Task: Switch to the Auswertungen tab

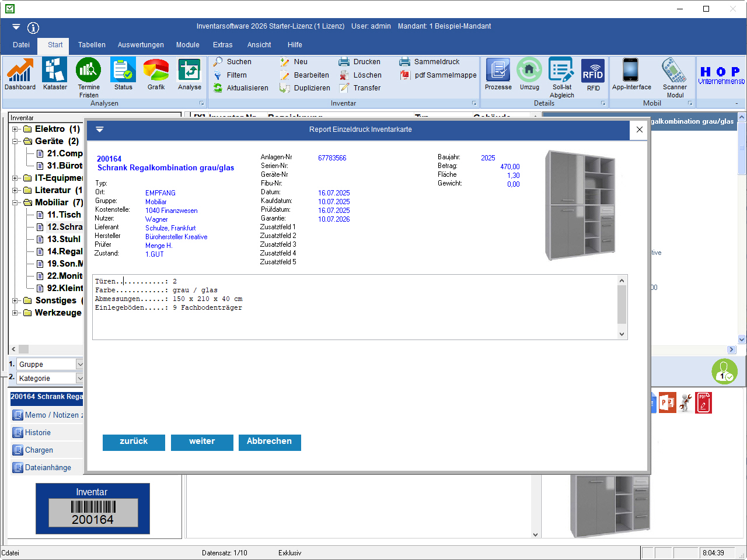Action: pos(141,45)
